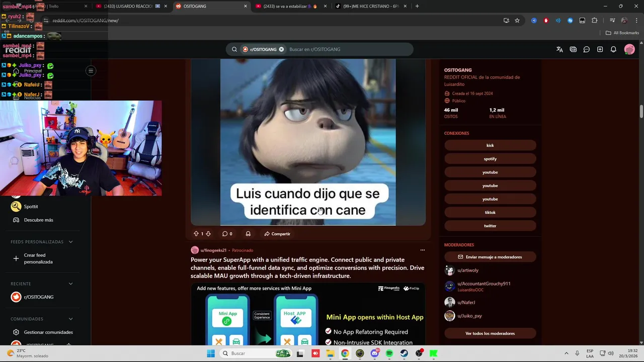The image size is (644, 362).
Task: Open the Chrome extensions puzzle icon
Action: (595, 21)
